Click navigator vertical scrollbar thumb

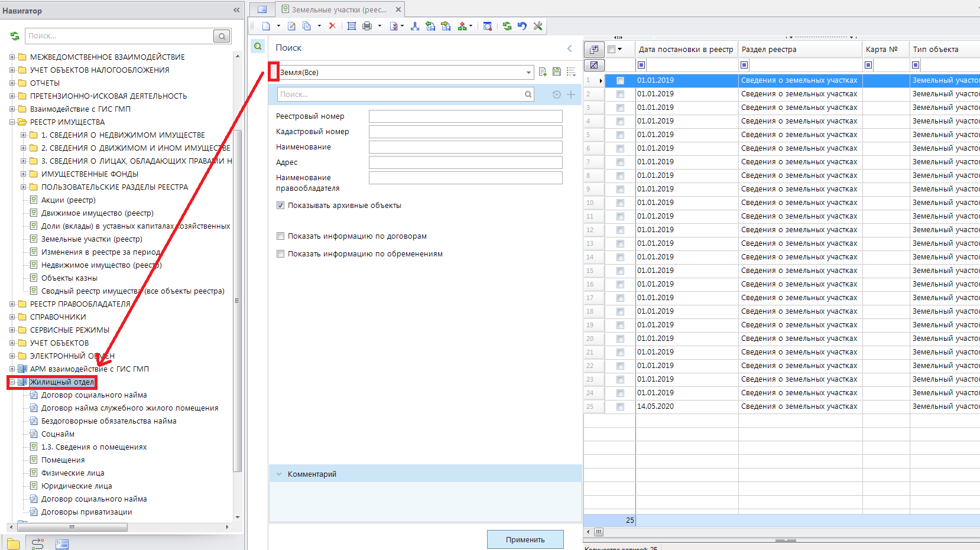pos(238,300)
